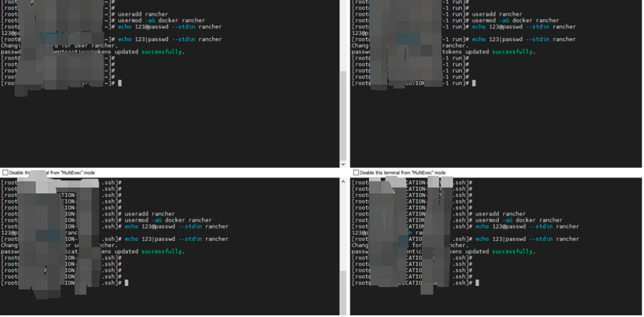Click 'useradd rancher' in the bottom-left terminal
The height and width of the screenshot is (317, 644).
pyautogui.click(x=150, y=214)
